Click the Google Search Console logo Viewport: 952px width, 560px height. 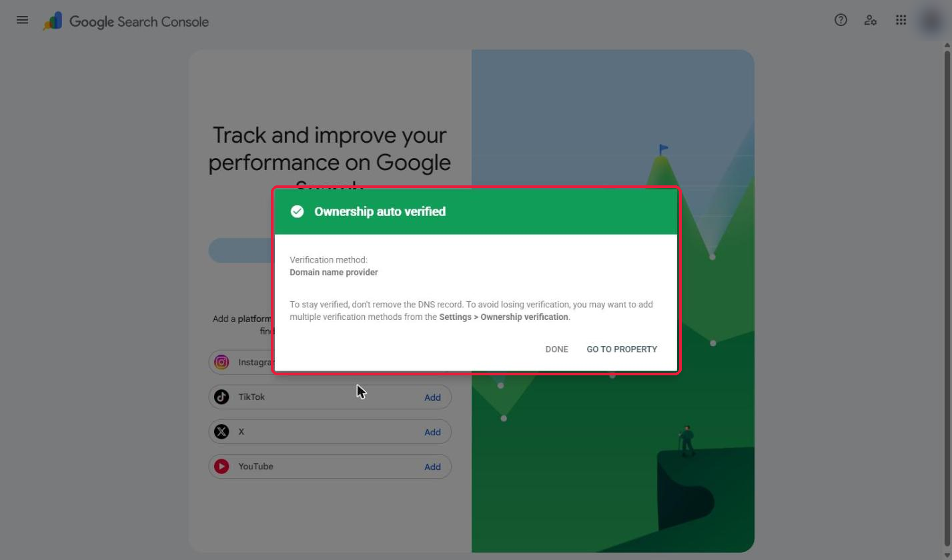pos(125,21)
